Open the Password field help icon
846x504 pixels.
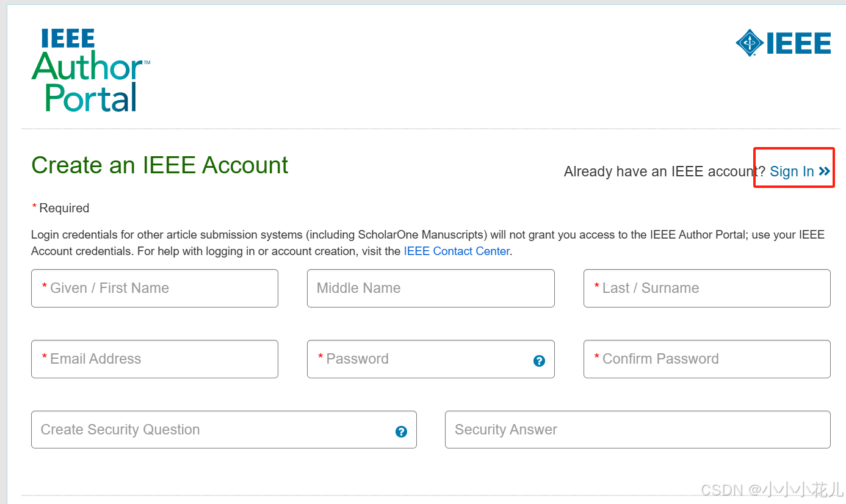539,361
